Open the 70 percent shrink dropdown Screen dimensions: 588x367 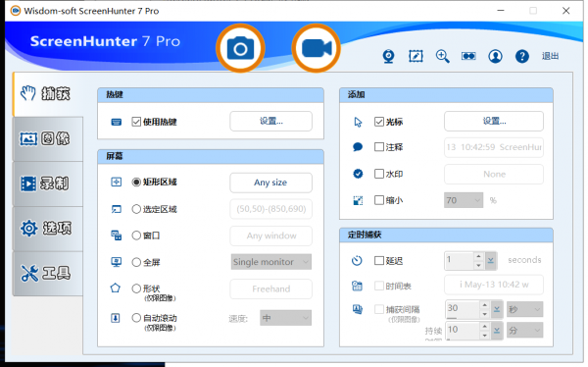464,200
